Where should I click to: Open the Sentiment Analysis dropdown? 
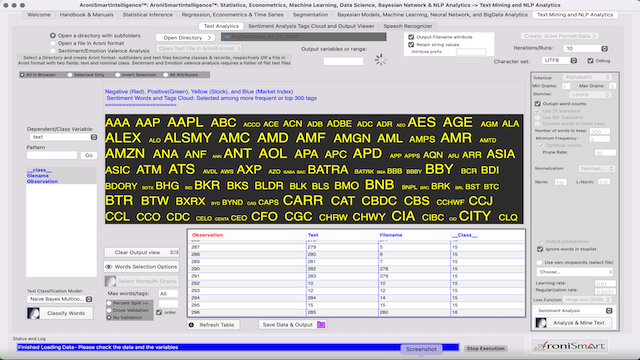pyautogui.click(x=573, y=311)
